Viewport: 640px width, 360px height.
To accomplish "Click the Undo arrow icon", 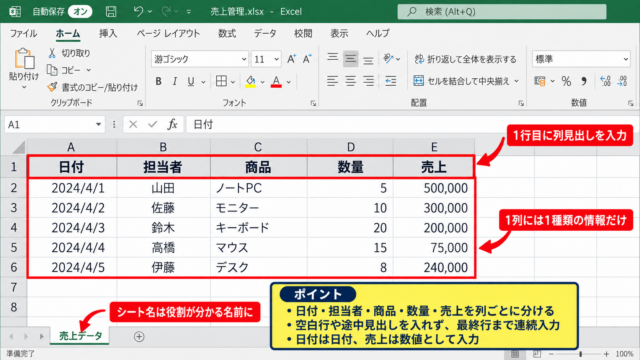I will (x=138, y=11).
